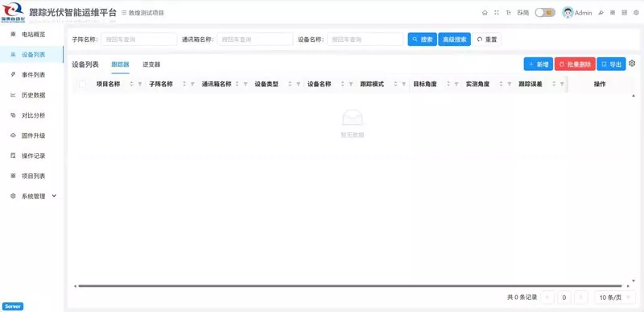The image size is (644, 312).
Task: Filter the 目标角度 column
Action: (x=456, y=84)
